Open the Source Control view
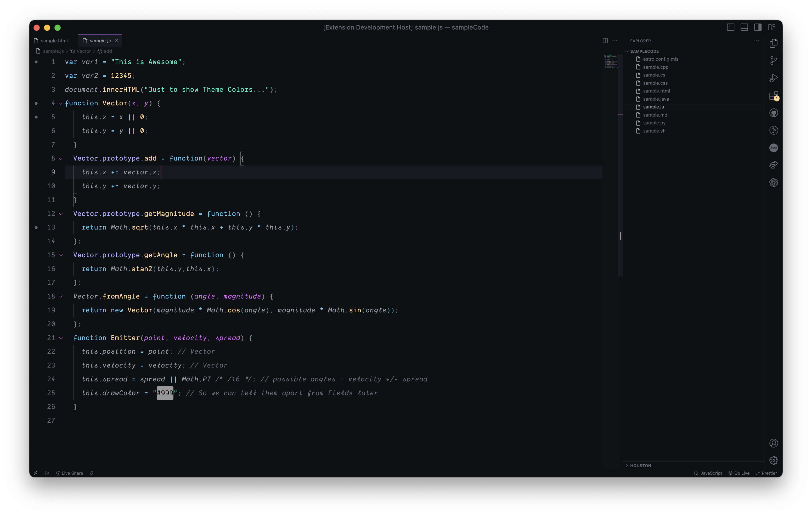Screen dimensions: 812x516 tap(774, 61)
